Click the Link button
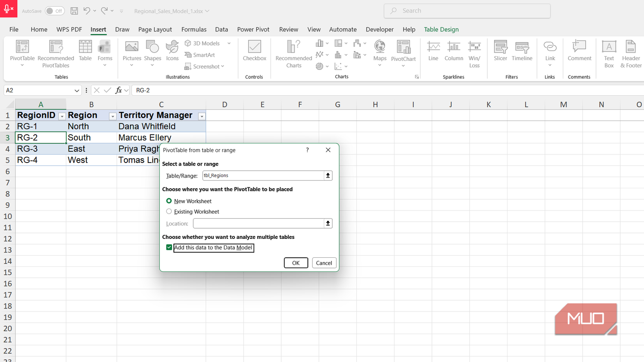This screenshot has height=362, width=644. click(x=550, y=53)
